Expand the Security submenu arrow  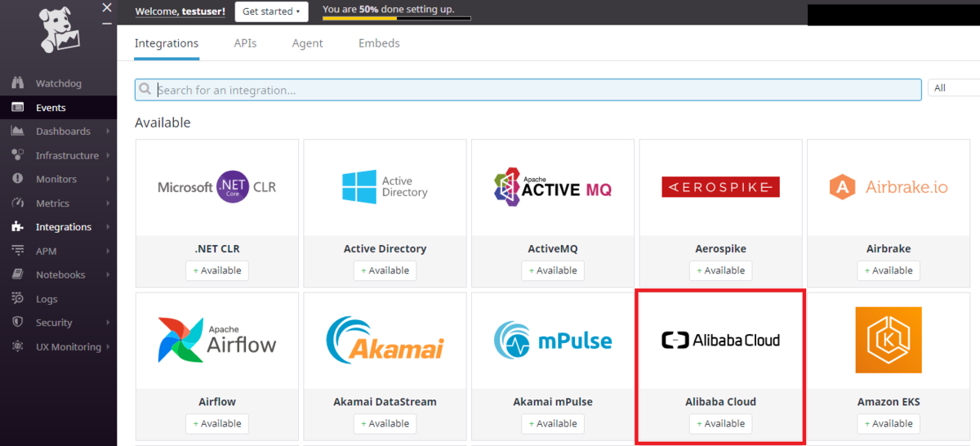[x=108, y=323]
